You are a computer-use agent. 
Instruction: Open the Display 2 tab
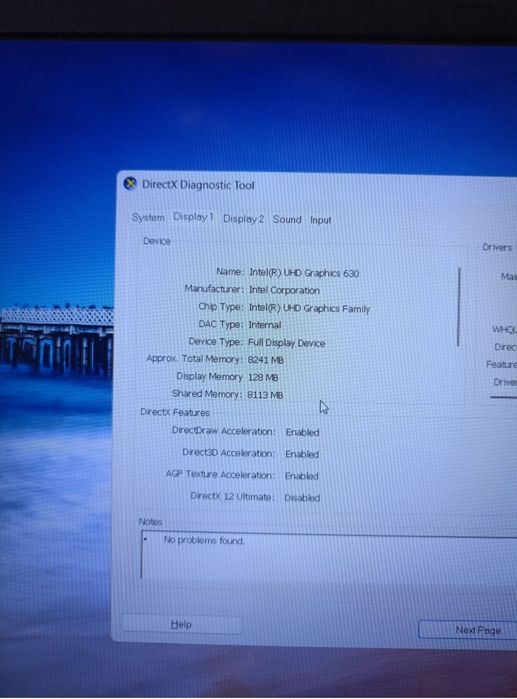pos(243,219)
